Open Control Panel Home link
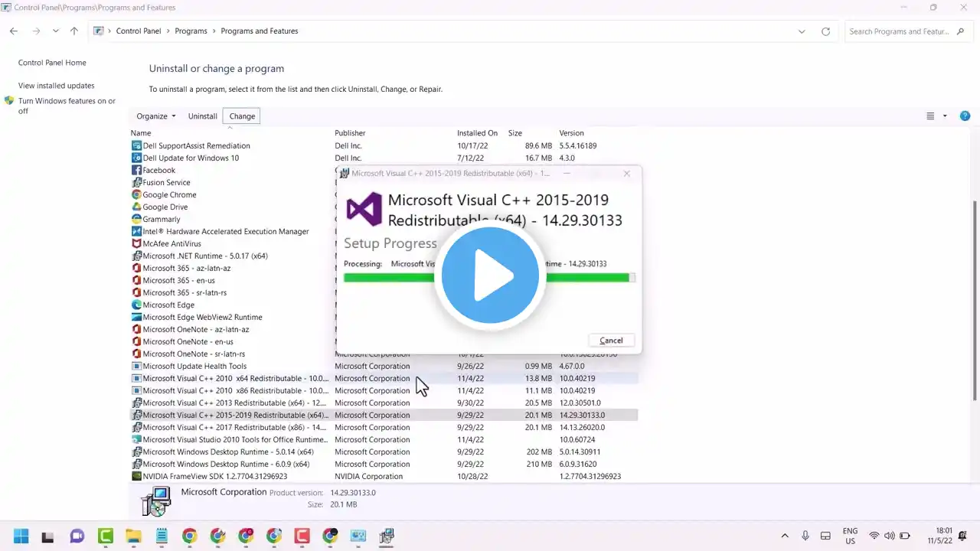The width and height of the screenshot is (980, 551). coord(52,63)
